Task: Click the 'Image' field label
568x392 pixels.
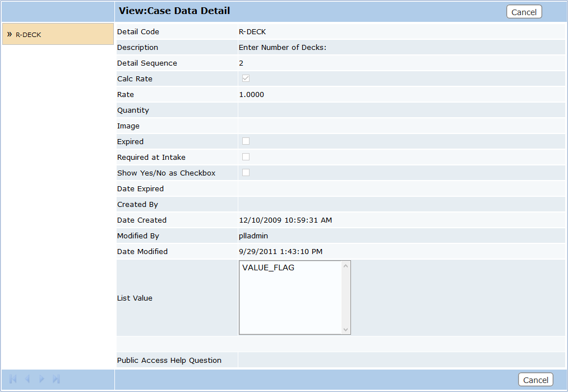Action: (128, 126)
